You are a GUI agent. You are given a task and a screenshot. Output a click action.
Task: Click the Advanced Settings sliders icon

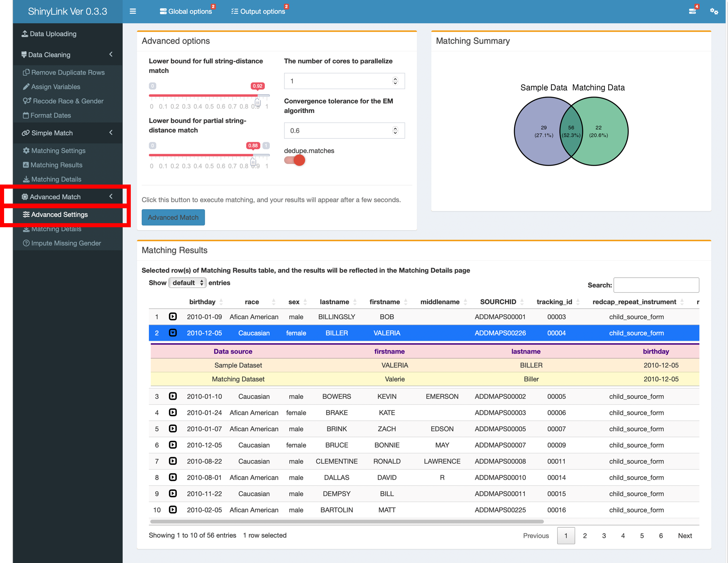point(26,215)
